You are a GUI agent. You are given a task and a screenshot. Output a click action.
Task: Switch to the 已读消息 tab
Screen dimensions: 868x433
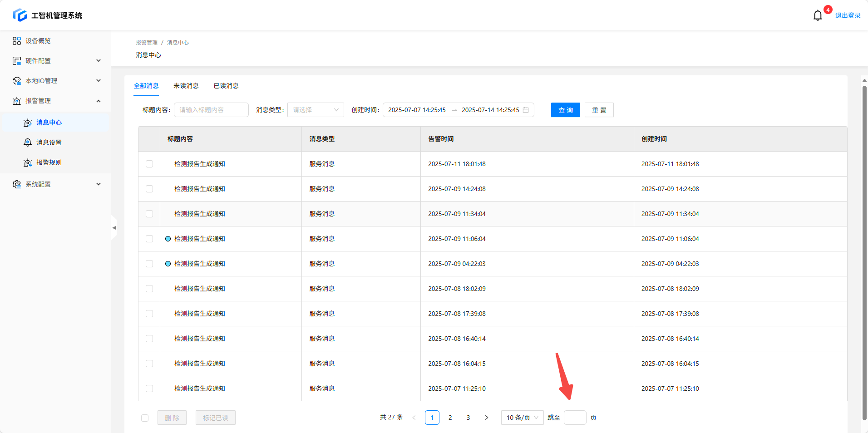coord(226,86)
